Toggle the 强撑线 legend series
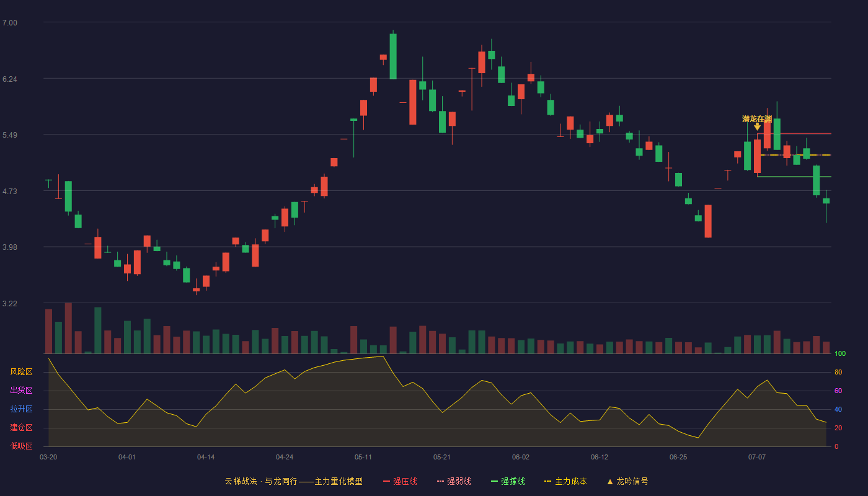 pyautogui.click(x=508, y=481)
